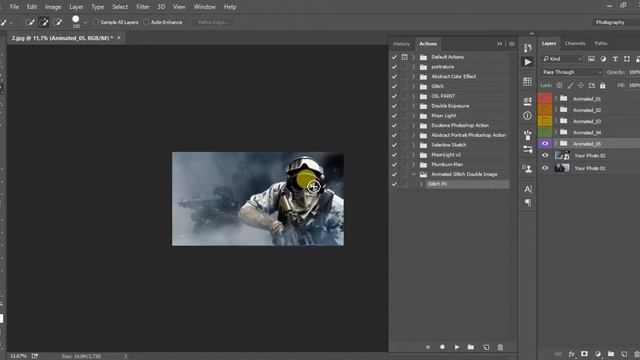Viewport: 640px width, 360px height.
Task: Collapse the Actions panel with double arrows
Action: pyautogui.click(x=499, y=44)
